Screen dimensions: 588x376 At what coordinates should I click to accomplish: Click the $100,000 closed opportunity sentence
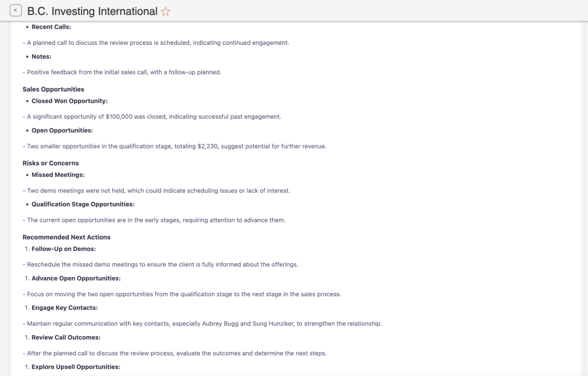[x=154, y=117]
